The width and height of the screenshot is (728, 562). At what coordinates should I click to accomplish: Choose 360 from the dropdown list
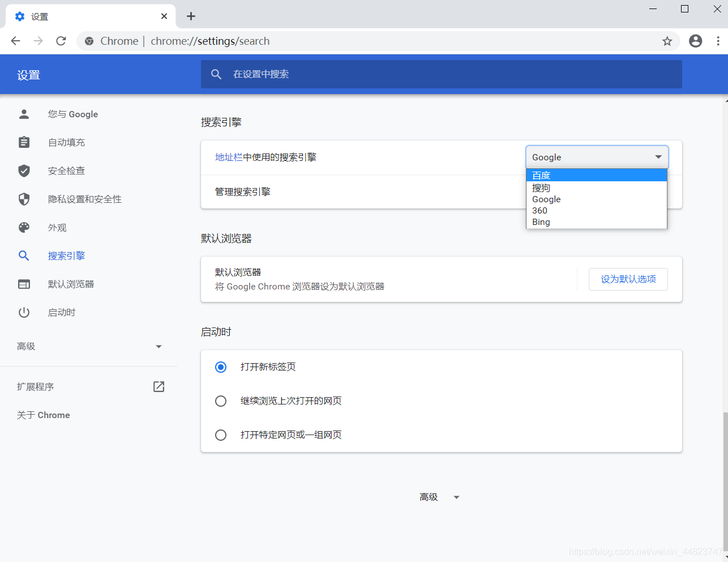click(x=597, y=210)
